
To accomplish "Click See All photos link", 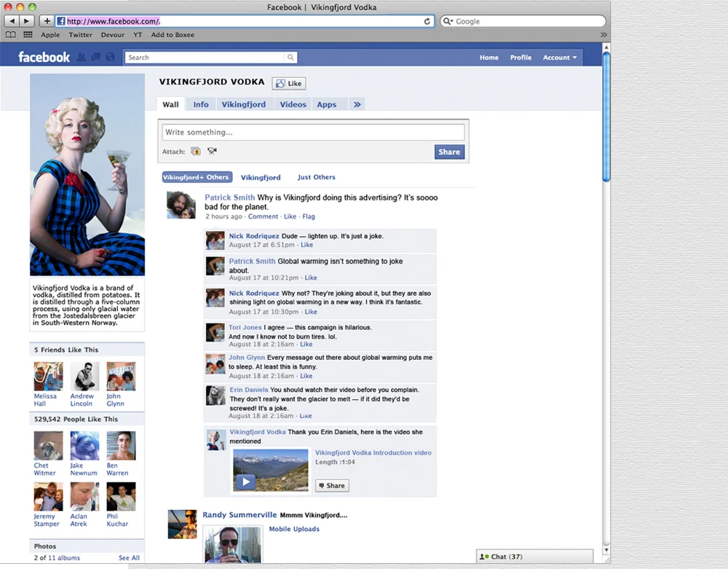I will [x=129, y=558].
